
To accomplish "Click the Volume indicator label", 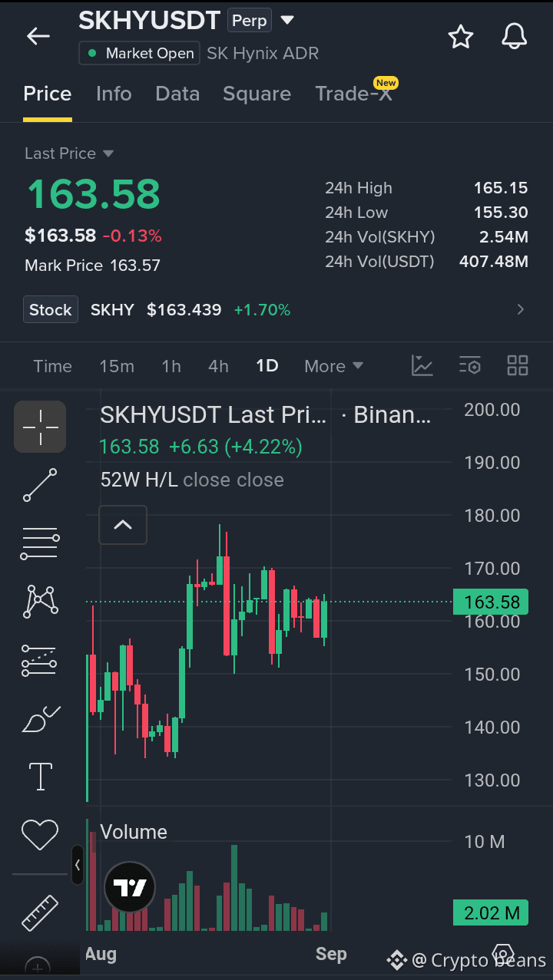I will (x=134, y=832).
